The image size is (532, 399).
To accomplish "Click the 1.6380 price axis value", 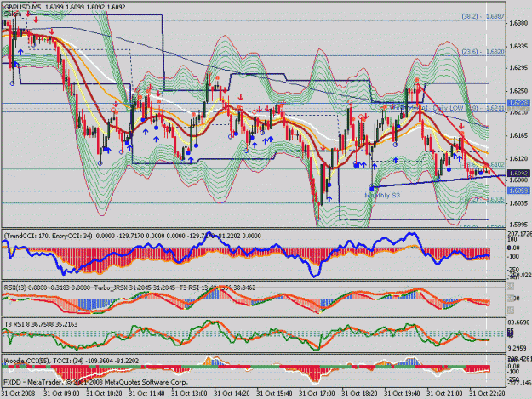I will pyautogui.click(x=518, y=23).
